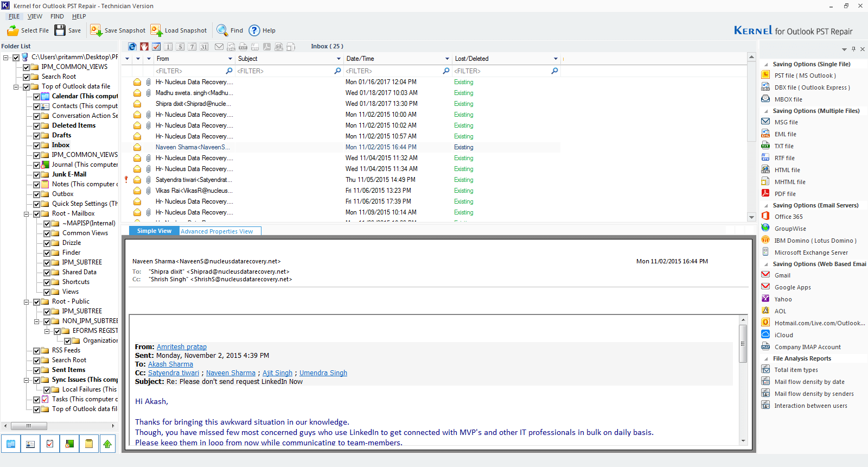868x467 pixels.
Task: Click the Load Snapshot icon
Action: (x=156, y=30)
